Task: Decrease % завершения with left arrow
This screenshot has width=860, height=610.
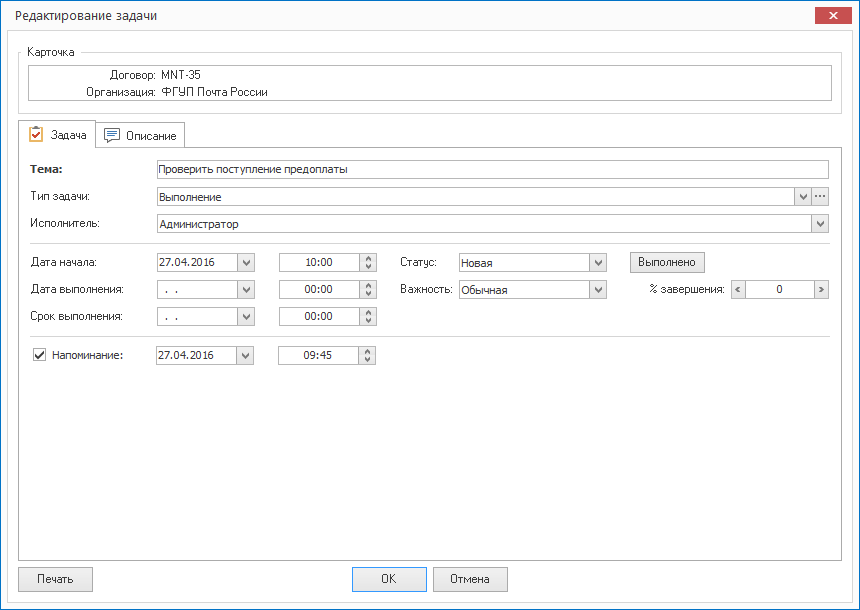Action: (738, 289)
